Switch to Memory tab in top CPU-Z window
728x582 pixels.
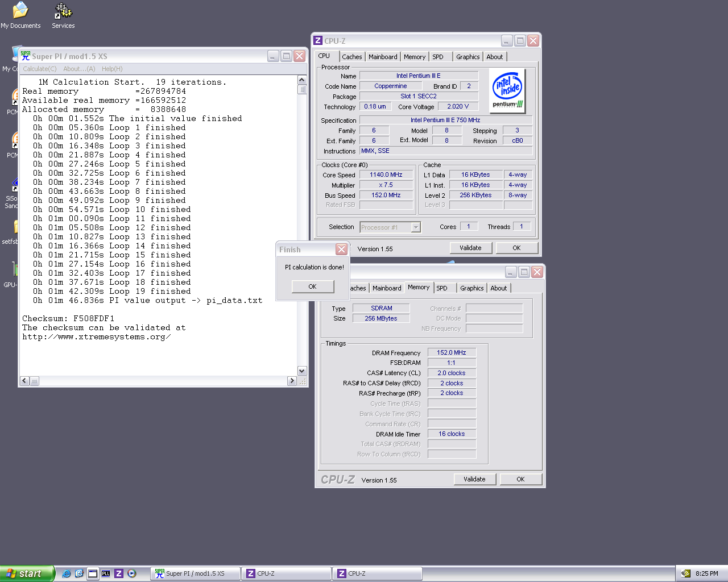415,57
